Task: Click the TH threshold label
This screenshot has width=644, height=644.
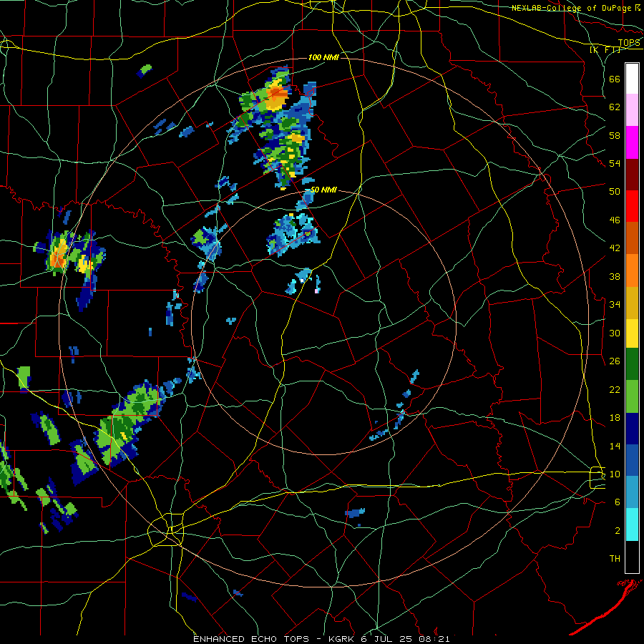Action: [x=615, y=558]
